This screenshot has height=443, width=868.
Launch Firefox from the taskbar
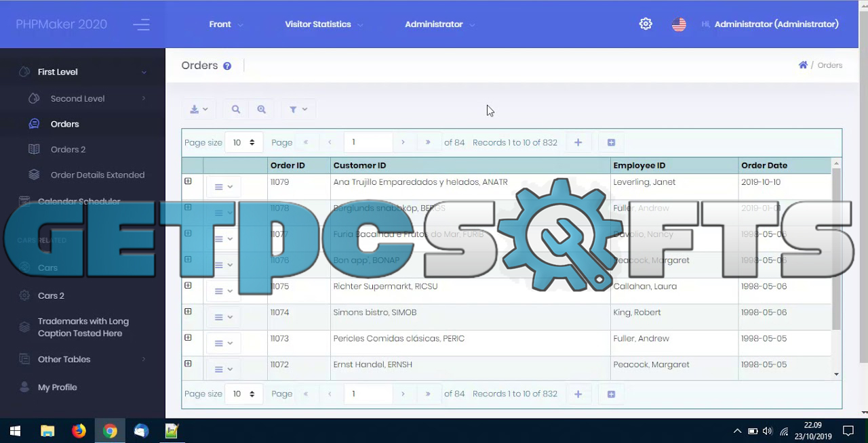click(x=79, y=431)
